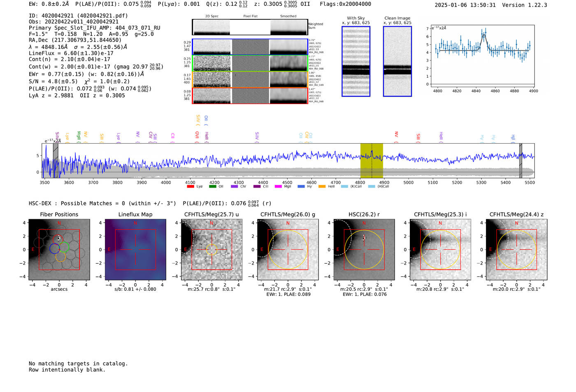Image resolution: width=576 pixels, height=392 pixels.
Task: Click the blue fiber circle in Fiber Positions
Action: (x=54, y=248)
